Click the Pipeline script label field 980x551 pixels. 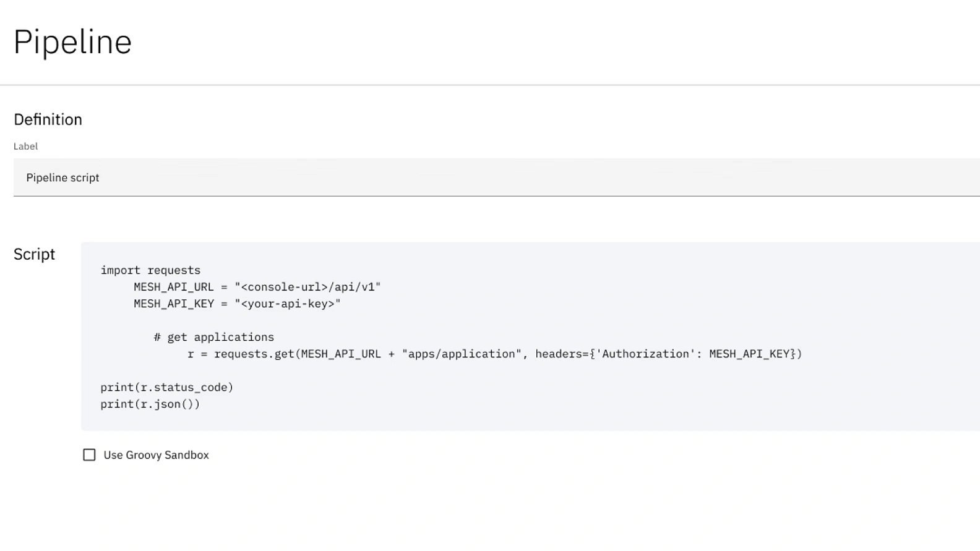(x=495, y=177)
